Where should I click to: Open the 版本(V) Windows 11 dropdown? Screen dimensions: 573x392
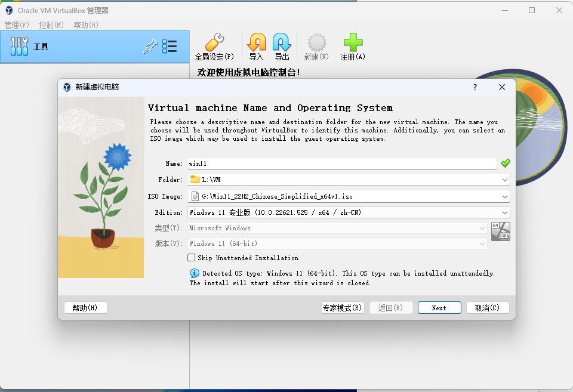coord(337,243)
